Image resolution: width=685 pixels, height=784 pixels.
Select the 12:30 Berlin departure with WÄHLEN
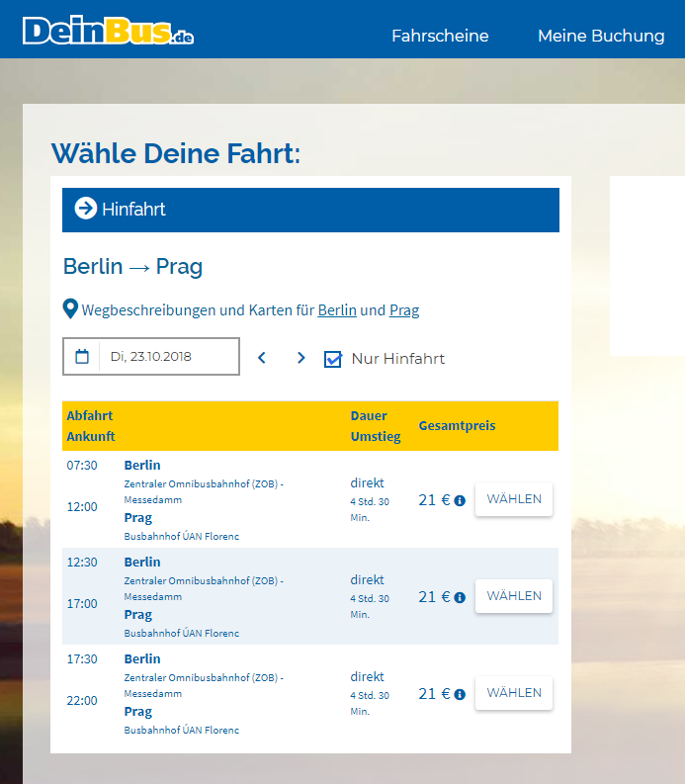coord(514,596)
